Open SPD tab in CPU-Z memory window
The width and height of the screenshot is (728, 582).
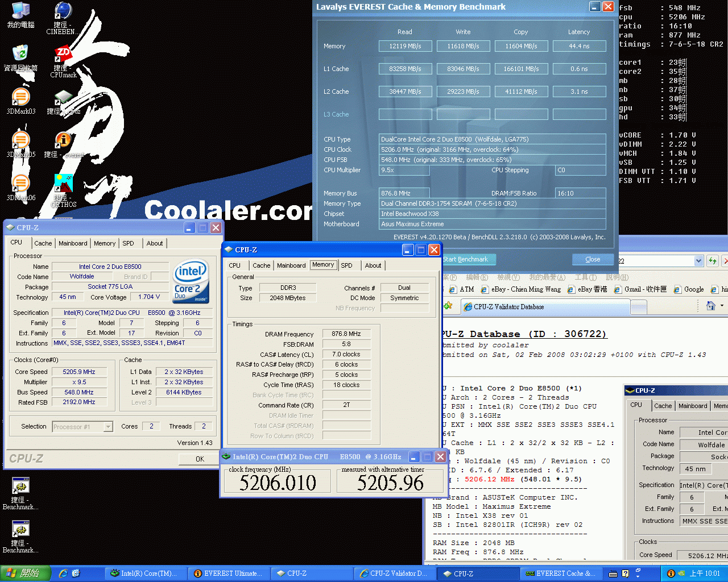tap(347, 265)
